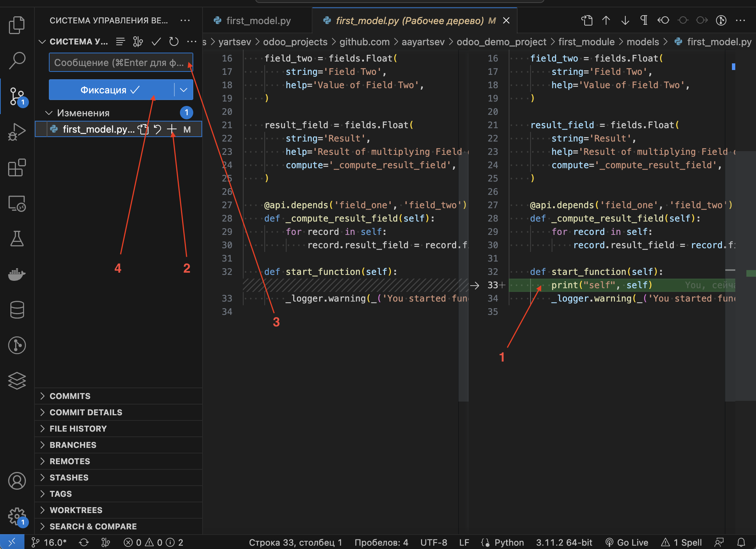The width and height of the screenshot is (756, 549).
Task: Open file icon in editor toolbar
Action: point(587,20)
